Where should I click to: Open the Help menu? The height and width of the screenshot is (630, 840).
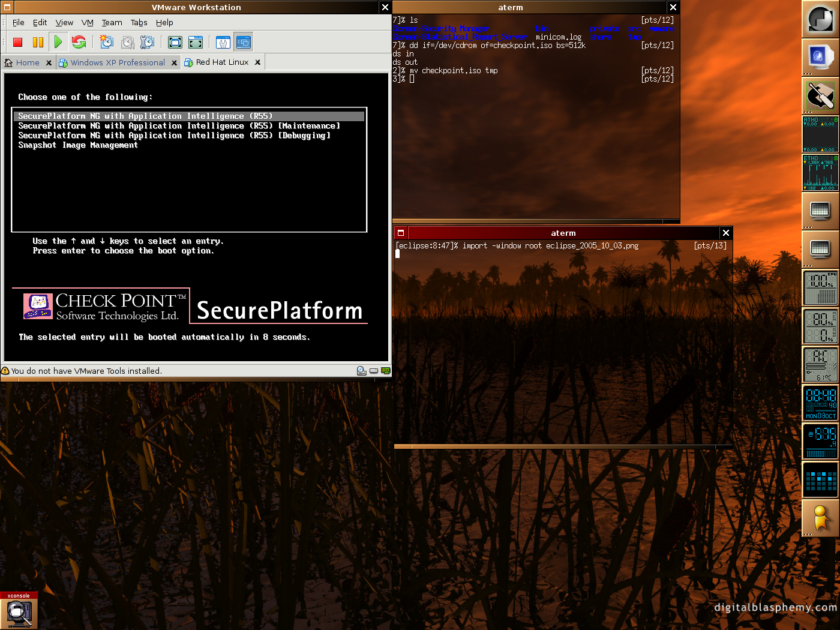pyautogui.click(x=164, y=23)
